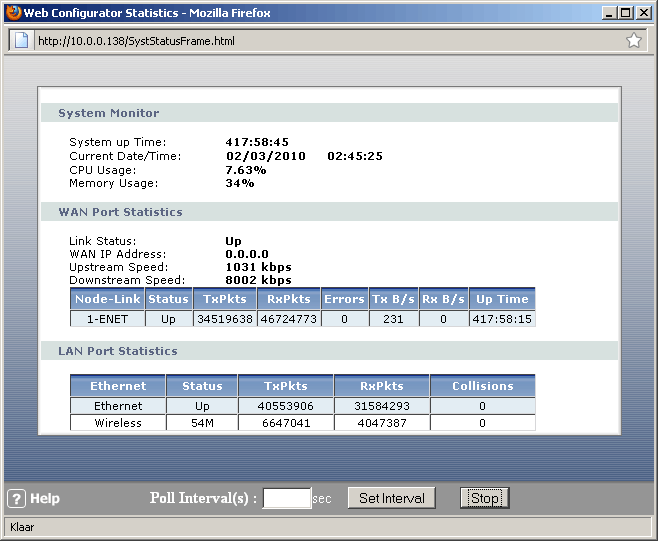Click the Downstream Speed label

pos(127,280)
